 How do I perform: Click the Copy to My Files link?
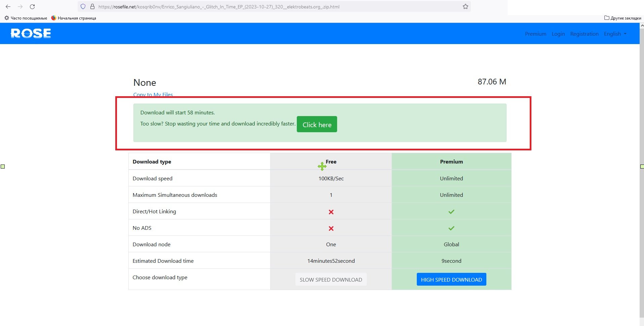153,95
